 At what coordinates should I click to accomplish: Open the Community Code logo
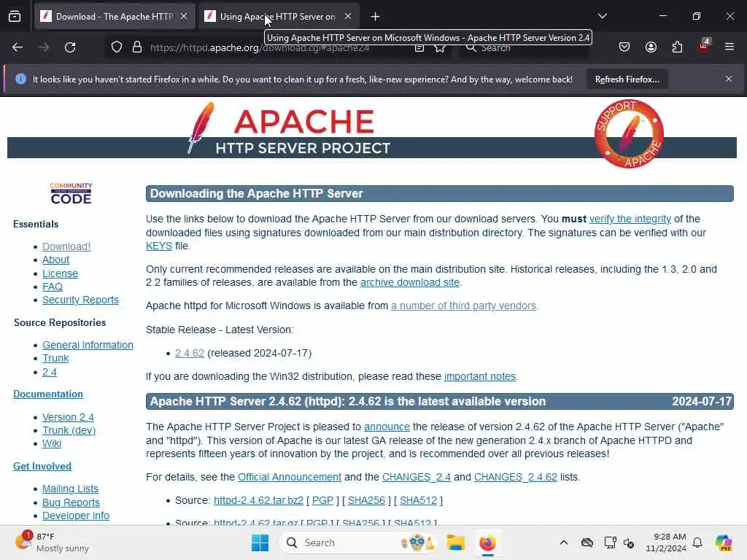pyautogui.click(x=71, y=193)
